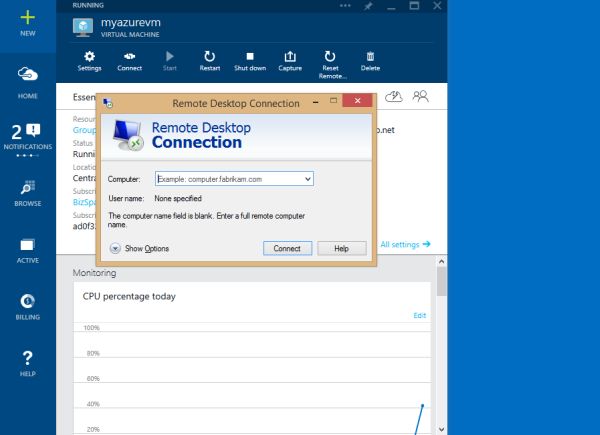
Task: Open the blade ellipsis more menu
Action: click(x=345, y=5)
